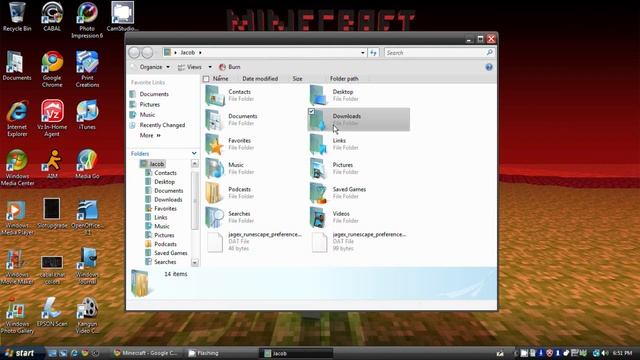640x360 pixels.
Task: Select the Favorites folder star icon
Action: pyautogui.click(x=215, y=144)
